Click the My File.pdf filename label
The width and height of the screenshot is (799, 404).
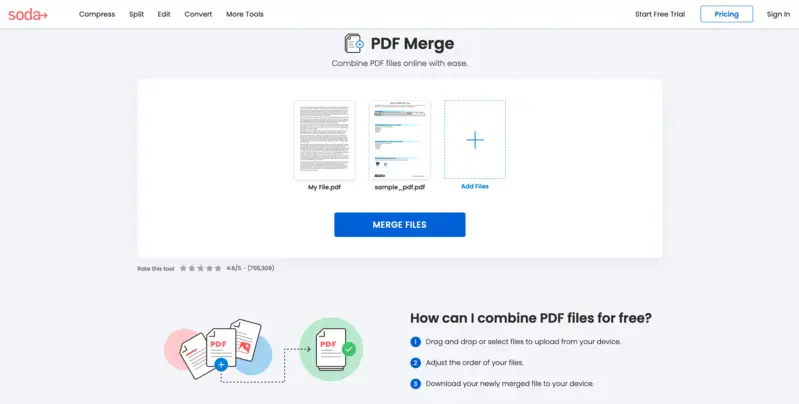point(325,187)
